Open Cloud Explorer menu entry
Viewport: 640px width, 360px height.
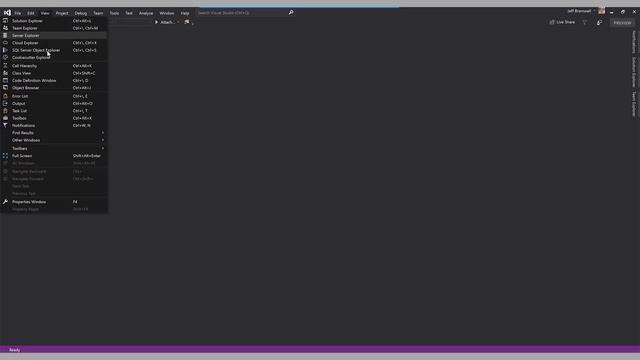tap(54, 43)
